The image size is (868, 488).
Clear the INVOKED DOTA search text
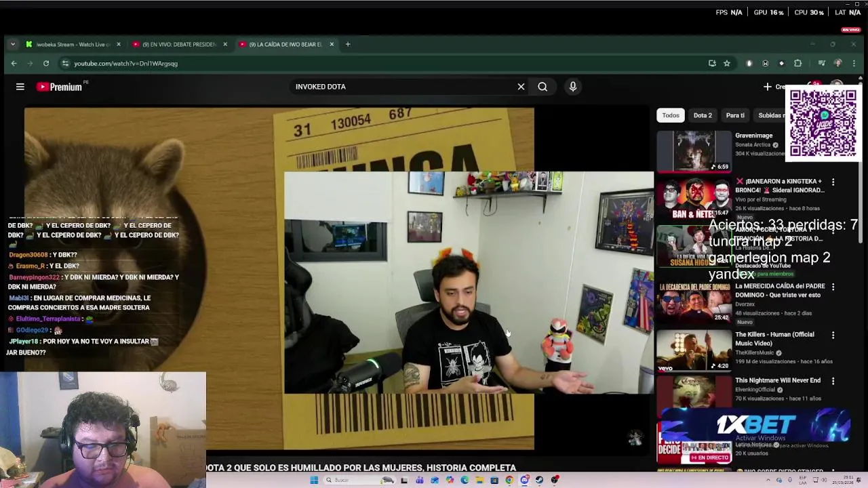pos(521,87)
